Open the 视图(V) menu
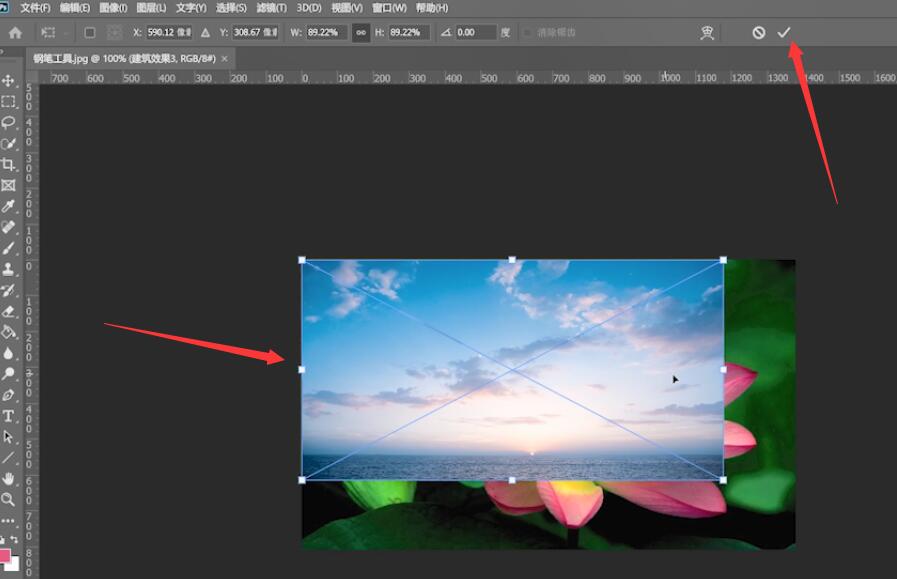 pyautogui.click(x=347, y=8)
